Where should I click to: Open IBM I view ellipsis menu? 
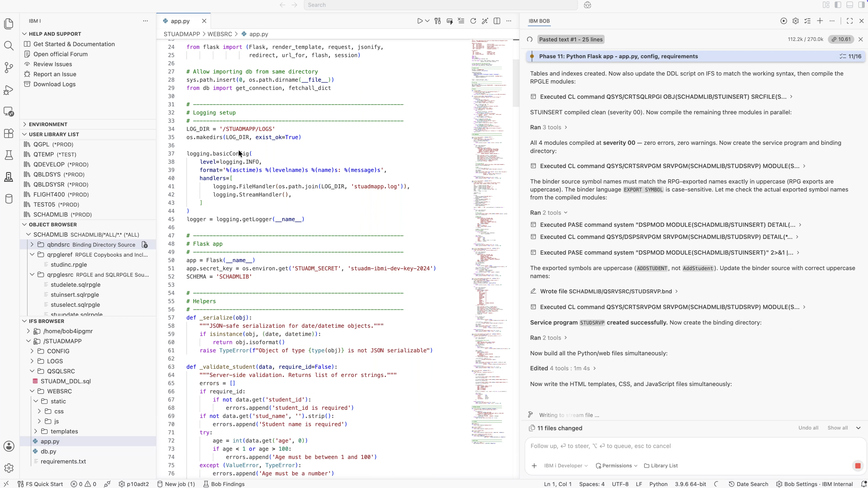[x=145, y=21]
